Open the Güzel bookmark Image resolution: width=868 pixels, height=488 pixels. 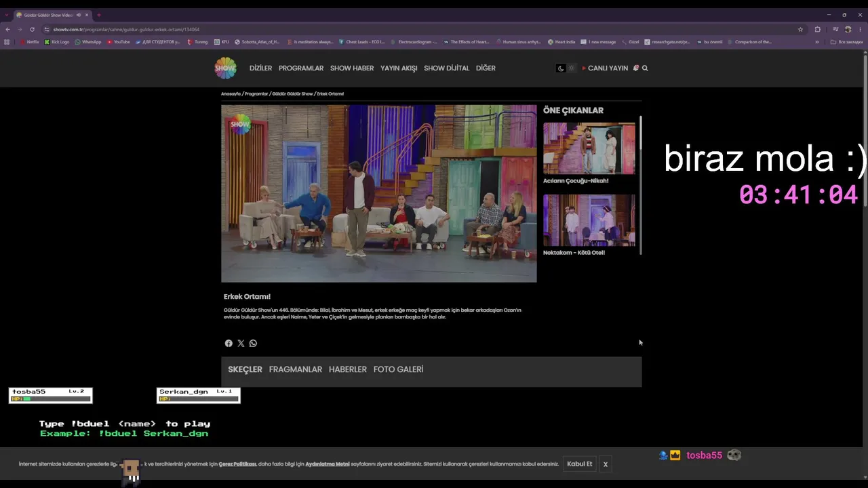pos(630,42)
